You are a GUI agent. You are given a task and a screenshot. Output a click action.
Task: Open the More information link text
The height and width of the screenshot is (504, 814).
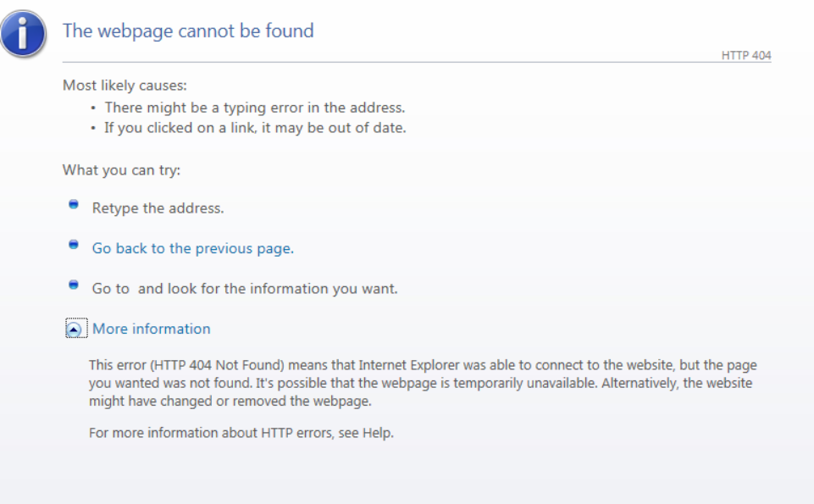coord(151,329)
